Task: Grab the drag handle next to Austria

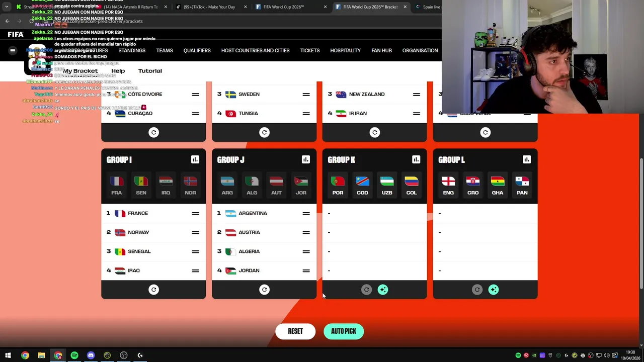Action: pos(306,232)
